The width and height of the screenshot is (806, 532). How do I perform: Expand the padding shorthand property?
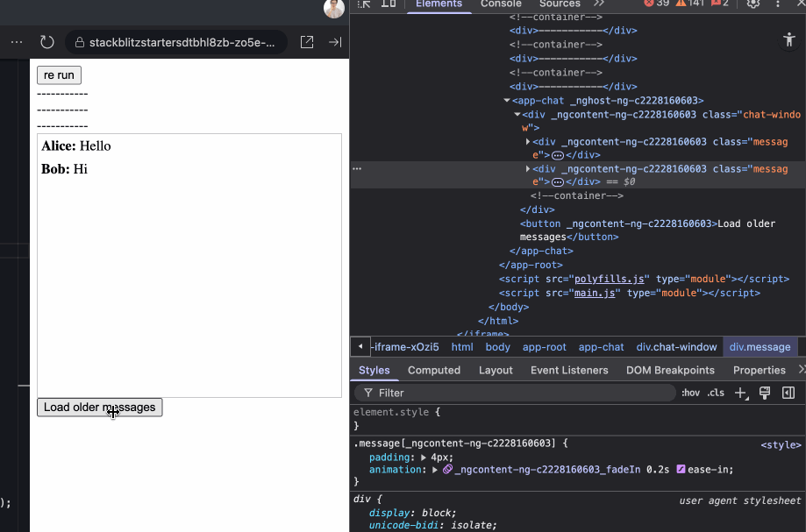point(424,457)
